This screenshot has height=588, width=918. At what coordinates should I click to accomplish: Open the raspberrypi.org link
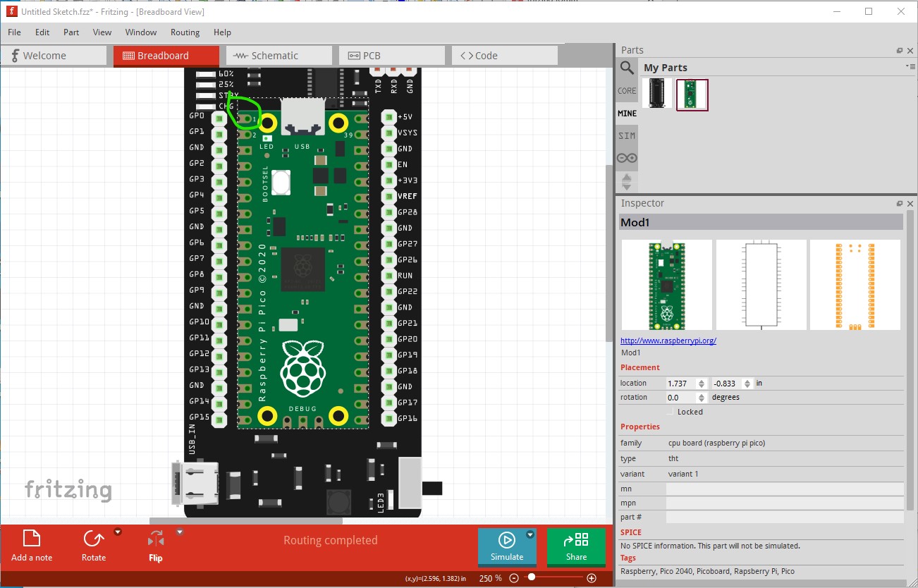[x=668, y=341]
